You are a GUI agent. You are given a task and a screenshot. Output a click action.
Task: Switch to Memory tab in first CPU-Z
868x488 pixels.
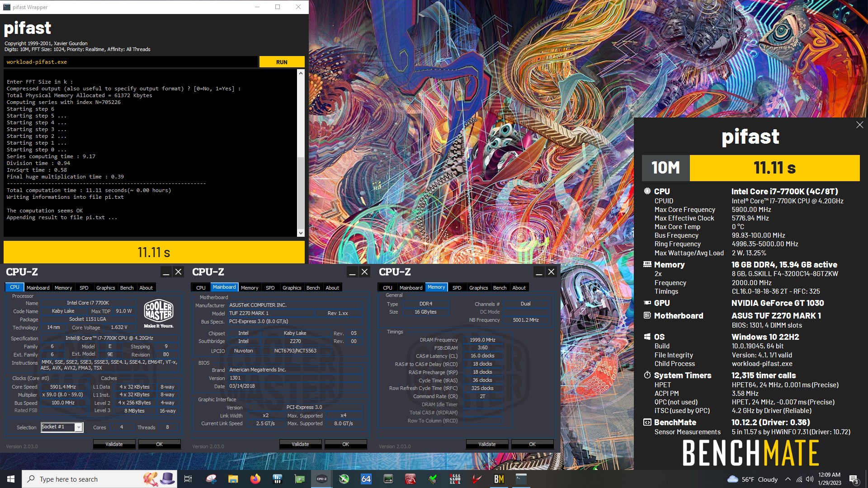coord(63,288)
